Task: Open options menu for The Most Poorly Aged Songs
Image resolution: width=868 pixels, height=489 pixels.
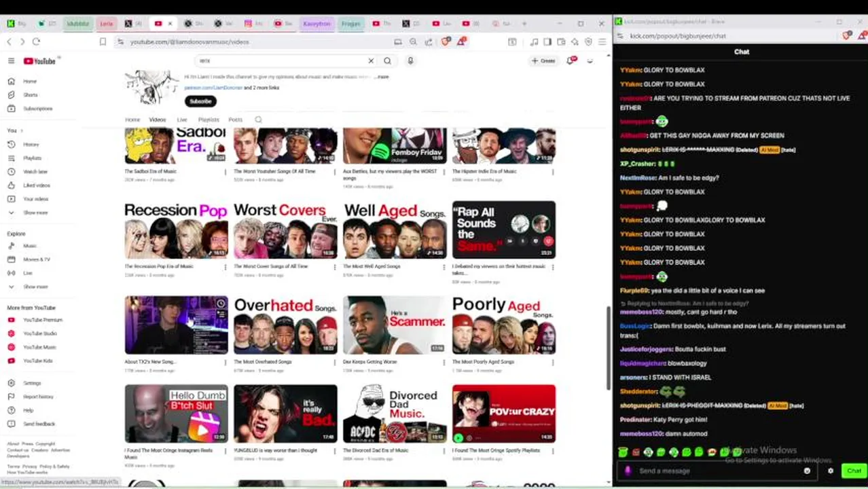Action: pos(553,362)
